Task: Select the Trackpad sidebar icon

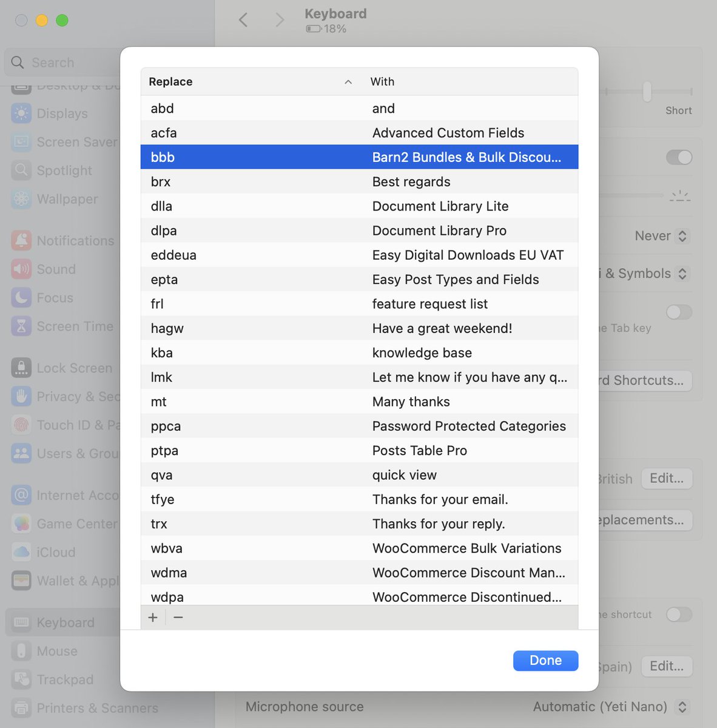Action: (x=21, y=680)
